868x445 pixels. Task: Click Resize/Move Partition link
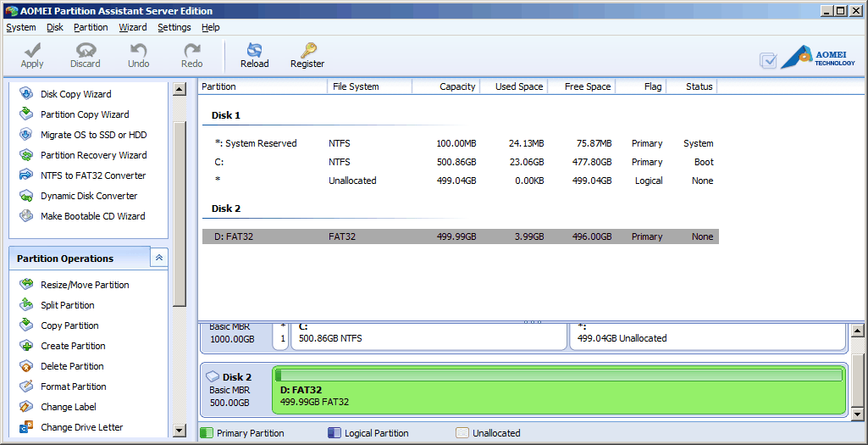pos(85,285)
